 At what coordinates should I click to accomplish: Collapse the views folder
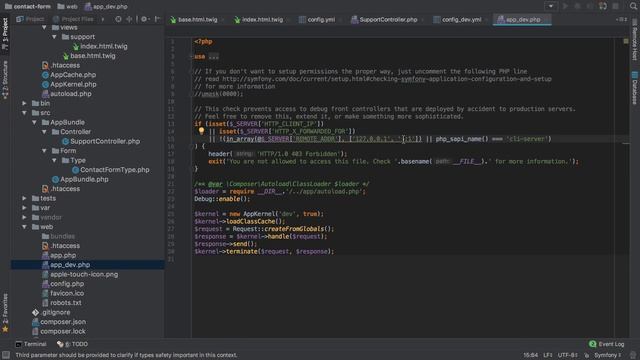point(44,27)
